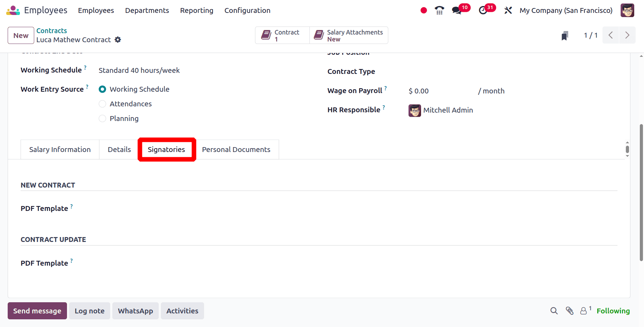Screen dimensions: 644x327
Task: Open the Reporting menu
Action: (x=196, y=10)
